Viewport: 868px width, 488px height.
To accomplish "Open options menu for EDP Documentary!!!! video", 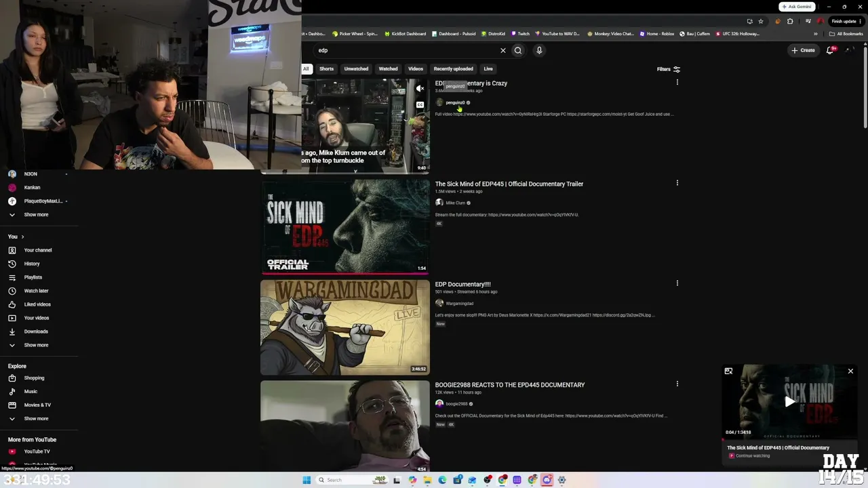I will [677, 283].
